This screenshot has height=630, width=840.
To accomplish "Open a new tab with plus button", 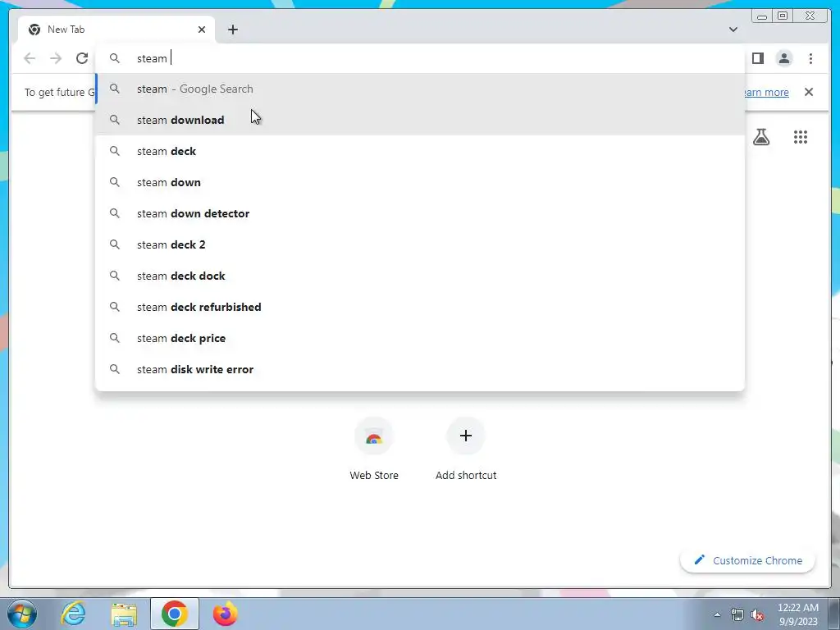I will pyautogui.click(x=232, y=30).
